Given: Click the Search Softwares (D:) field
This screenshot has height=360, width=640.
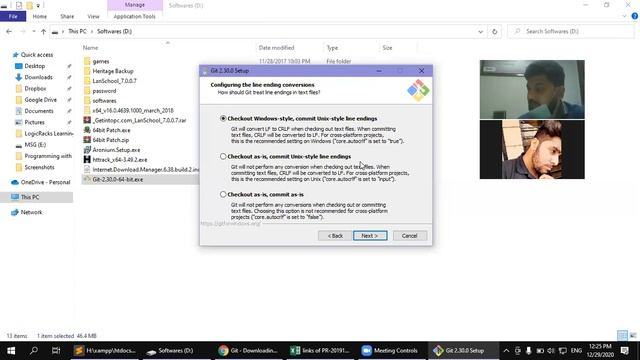Looking at the screenshot, I should (571, 31).
